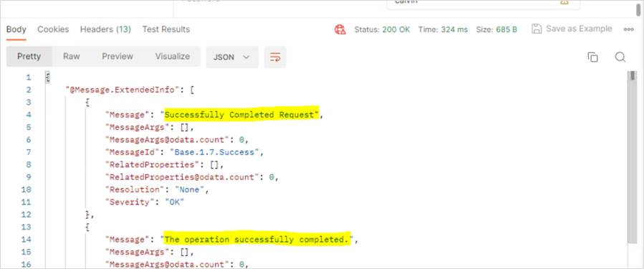The height and width of the screenshot is (269, 644).
Task: Open search in response with magnifier icon
Action: pyautogui.click(x=620, y=57)
